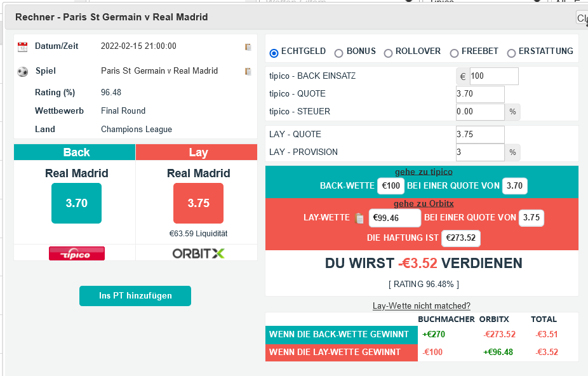Click the '[ RATING 96.48% ]' text
Viewport: 588px width, 376px height.
[424, 284]
